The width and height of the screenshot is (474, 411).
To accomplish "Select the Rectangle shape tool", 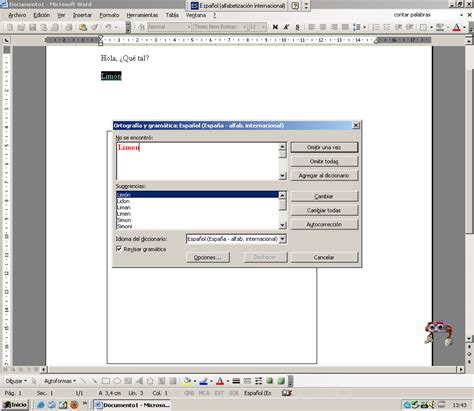I will click(106, 381).
